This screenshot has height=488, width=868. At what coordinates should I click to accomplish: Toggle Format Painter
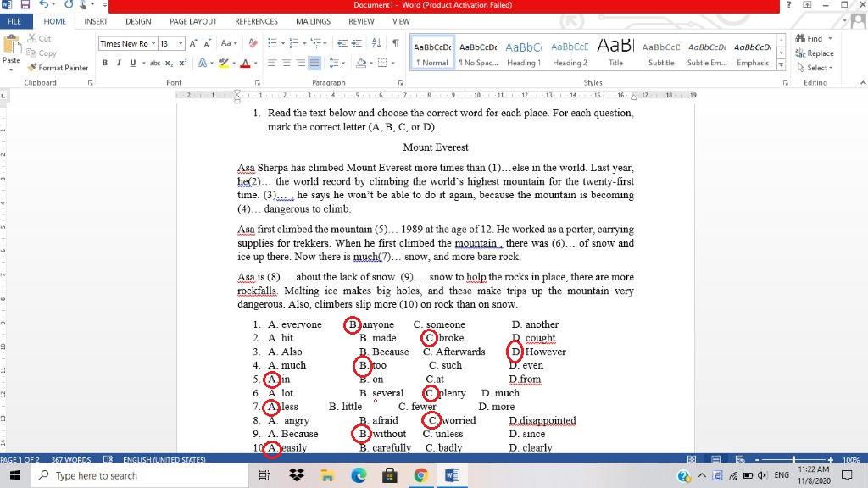pyautogui.click(x=58, y=68)
